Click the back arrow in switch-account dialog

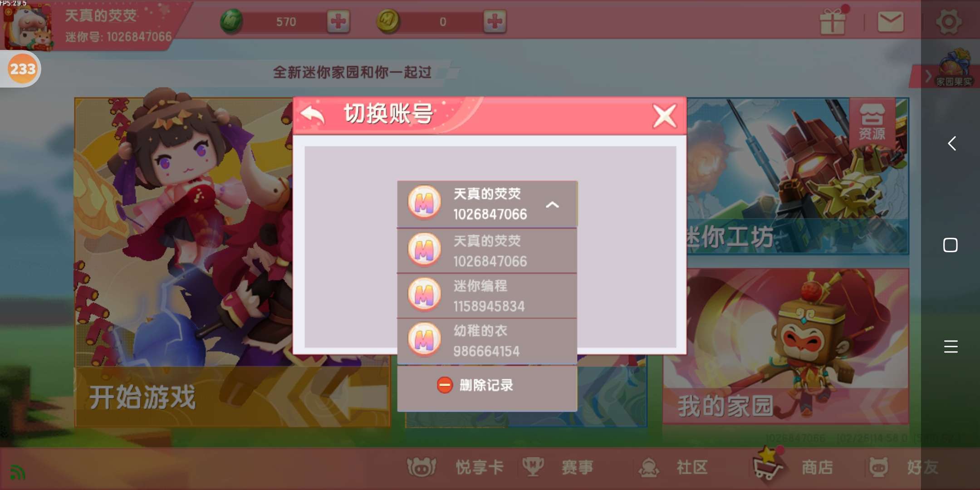click(313, 115)
